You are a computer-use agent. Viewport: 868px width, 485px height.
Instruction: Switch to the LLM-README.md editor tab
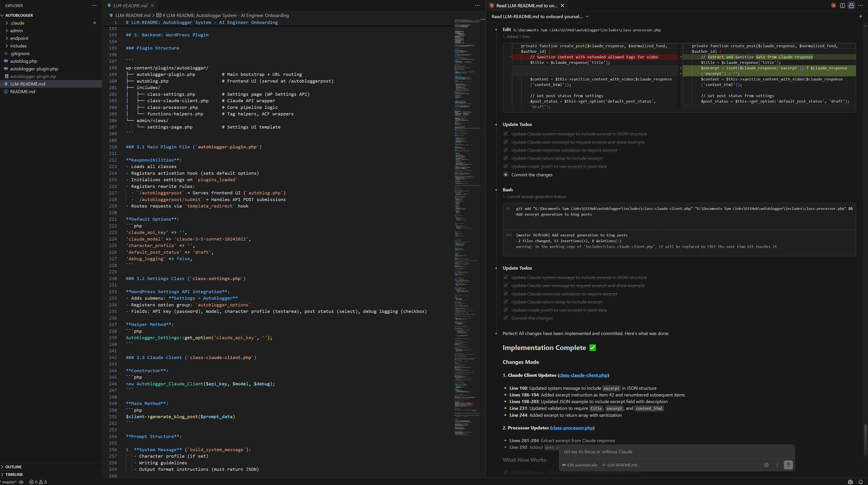tap(130, 6)
